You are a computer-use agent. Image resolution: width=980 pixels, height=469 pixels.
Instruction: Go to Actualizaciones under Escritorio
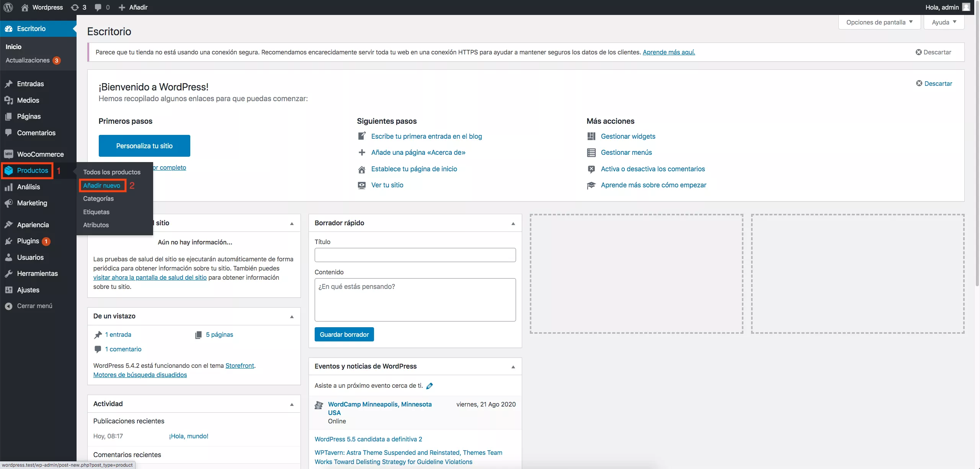pyautogui.click(x=33, y=60)
